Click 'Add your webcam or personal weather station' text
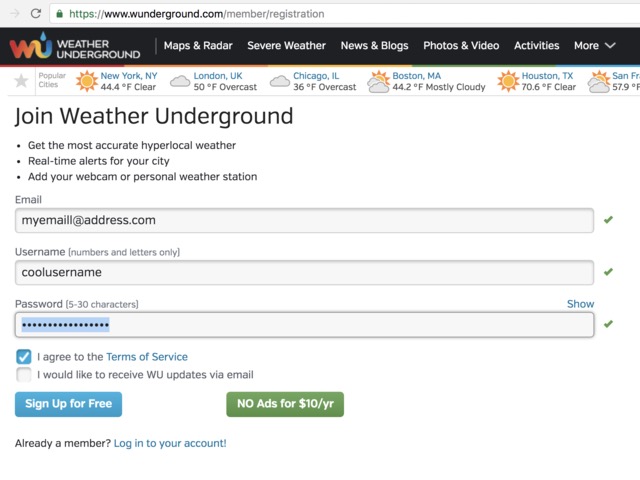Viewport: 640px width, 480px height. coord(142,176)
